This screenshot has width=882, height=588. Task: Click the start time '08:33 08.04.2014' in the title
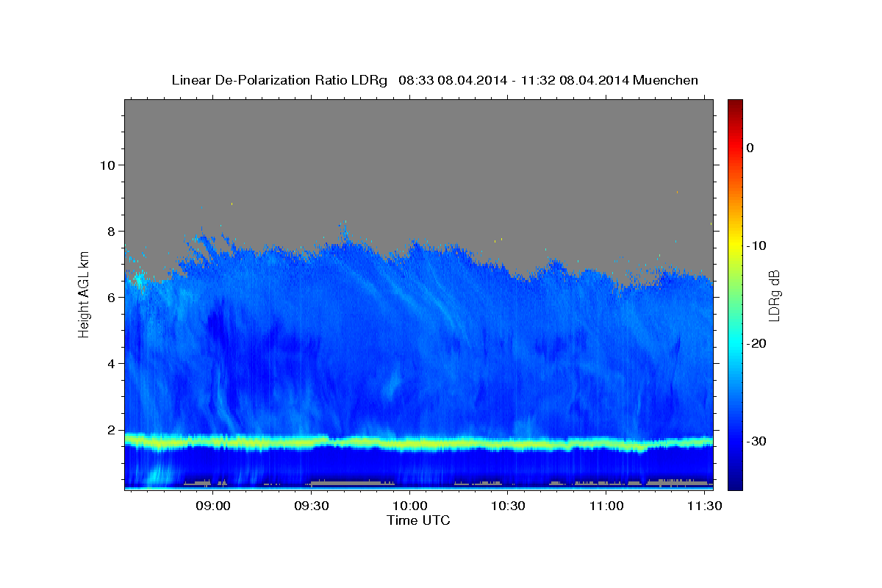(453, 80)
